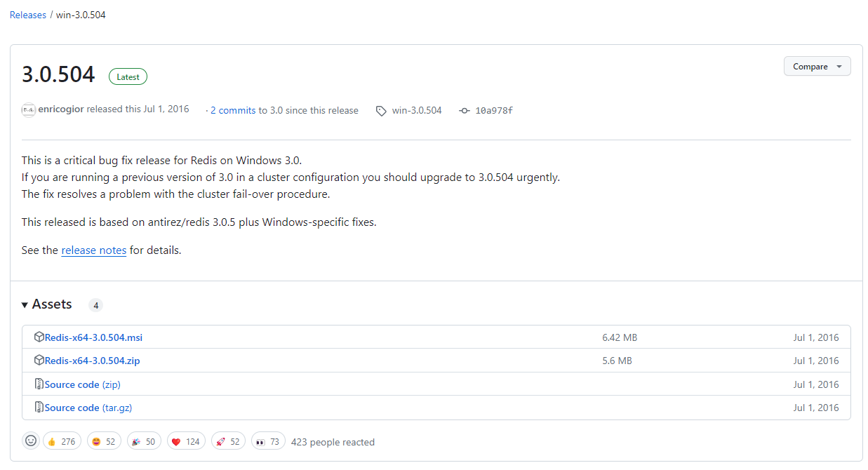Image resolution: width=868 pixels, height=470 pixels.
Task: Open the release notes link
Action: point(93,250)
